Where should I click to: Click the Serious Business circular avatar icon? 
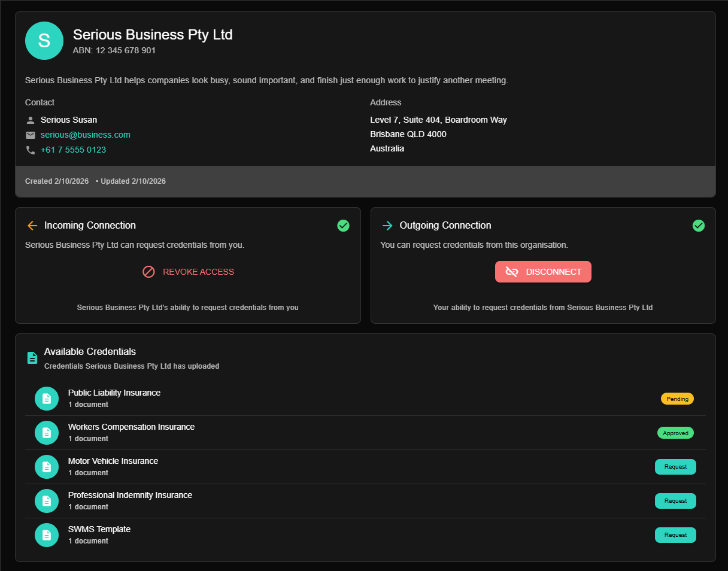pyautogui.click(x=44, y=41)
